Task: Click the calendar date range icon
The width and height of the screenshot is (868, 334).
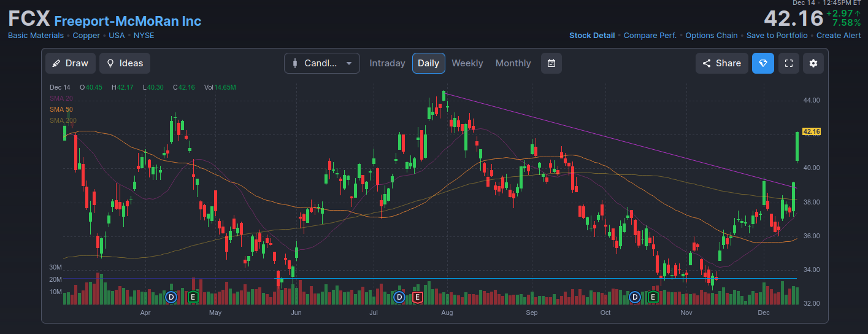Action: pos(551,63)
